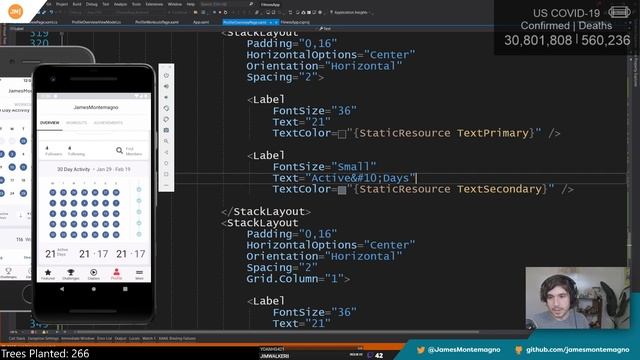Viewport: 640px width, 360px height.
Task: Rotate the emulator right
Action: (x=166, y=120)
